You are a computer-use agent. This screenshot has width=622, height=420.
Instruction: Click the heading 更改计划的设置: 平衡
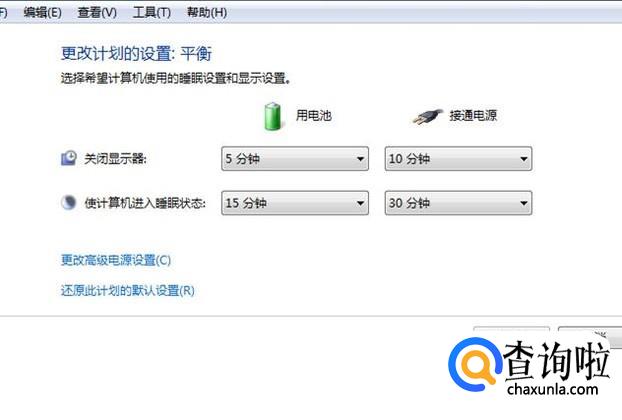[x=136, y=54]
